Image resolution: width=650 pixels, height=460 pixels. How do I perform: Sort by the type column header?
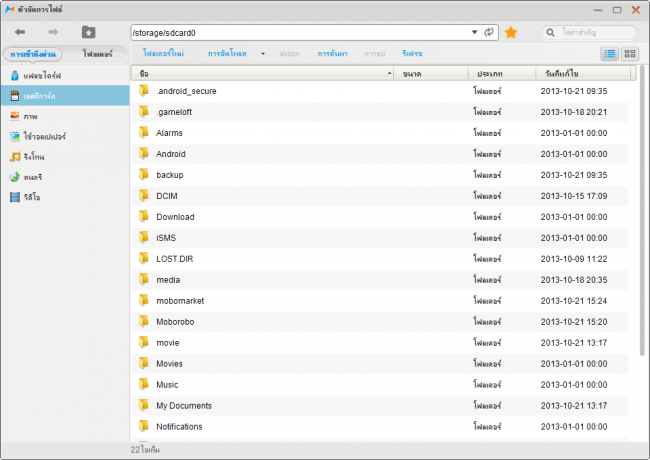[x=502, y=74]
